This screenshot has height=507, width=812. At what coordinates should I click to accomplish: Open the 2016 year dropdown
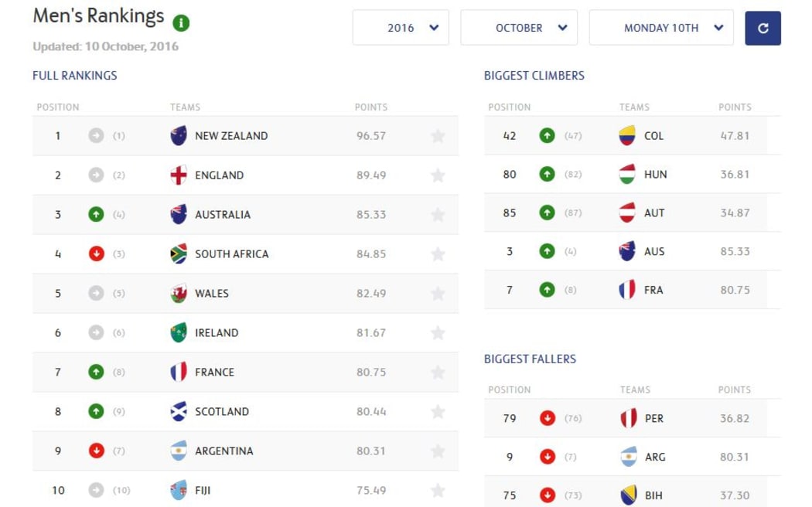[x=401, y=28]
